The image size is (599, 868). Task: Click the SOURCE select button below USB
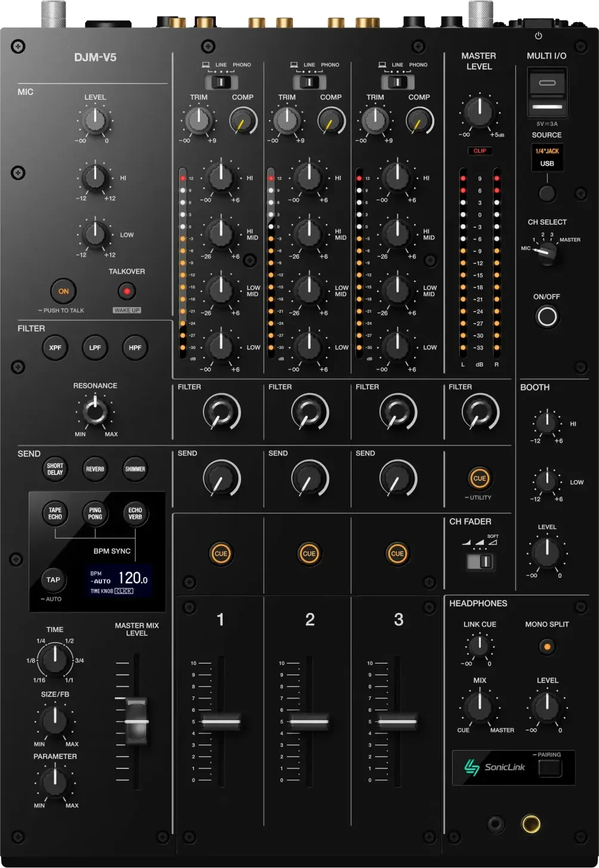(x=547, y=193)
